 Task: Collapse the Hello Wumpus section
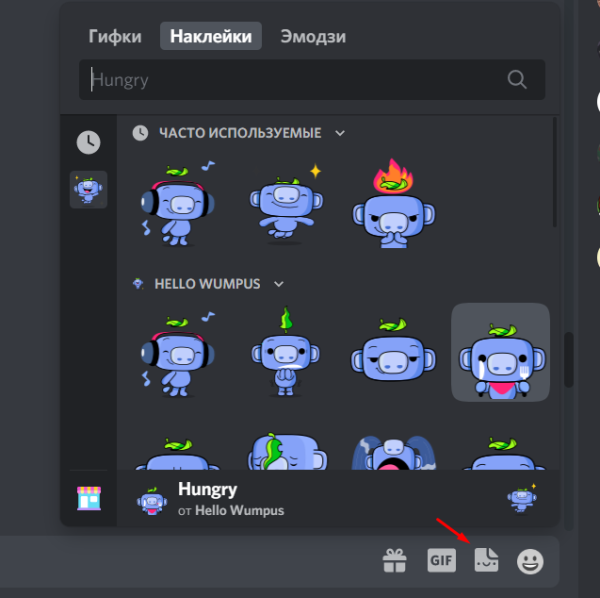[278, 284]
